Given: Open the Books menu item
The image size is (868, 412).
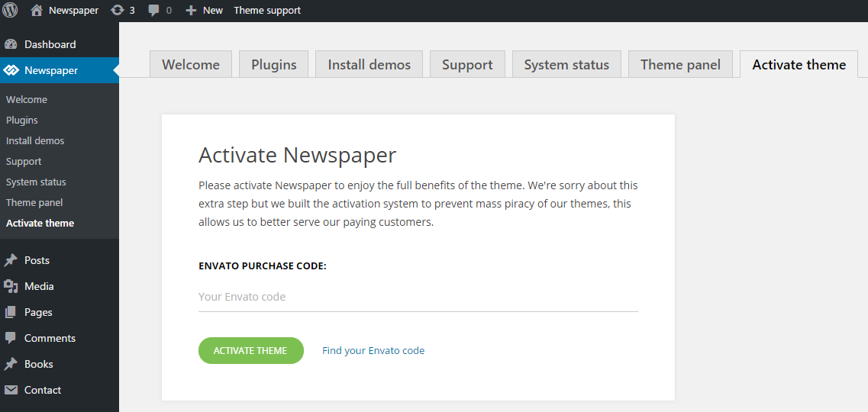Looking at the screenshot, I should (38, 364).
